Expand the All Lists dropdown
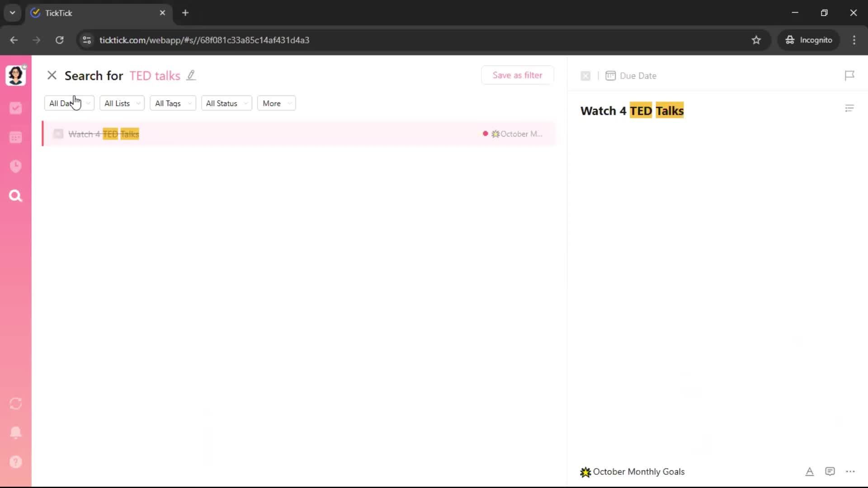Screen dimensions: 868x488 click(122, 103)
